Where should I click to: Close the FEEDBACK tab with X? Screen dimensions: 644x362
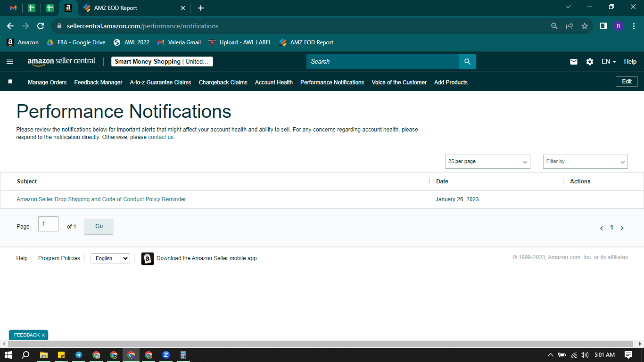click(43, 335)
